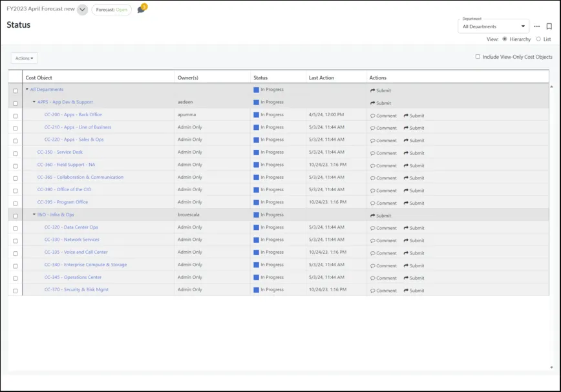This screenshot has height=392, width=561.
Task: Check the APPS App Dev & Support checkbox
Action: tap(16, 103)
